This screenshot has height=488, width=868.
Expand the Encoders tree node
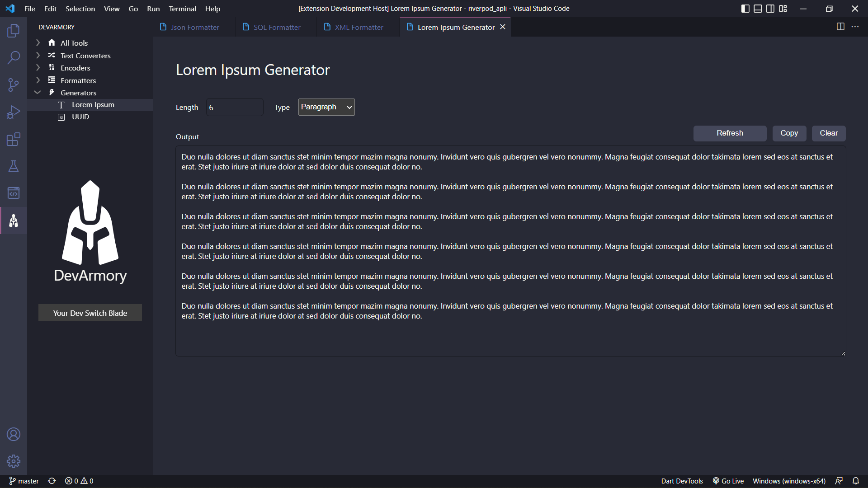point(38,68)
